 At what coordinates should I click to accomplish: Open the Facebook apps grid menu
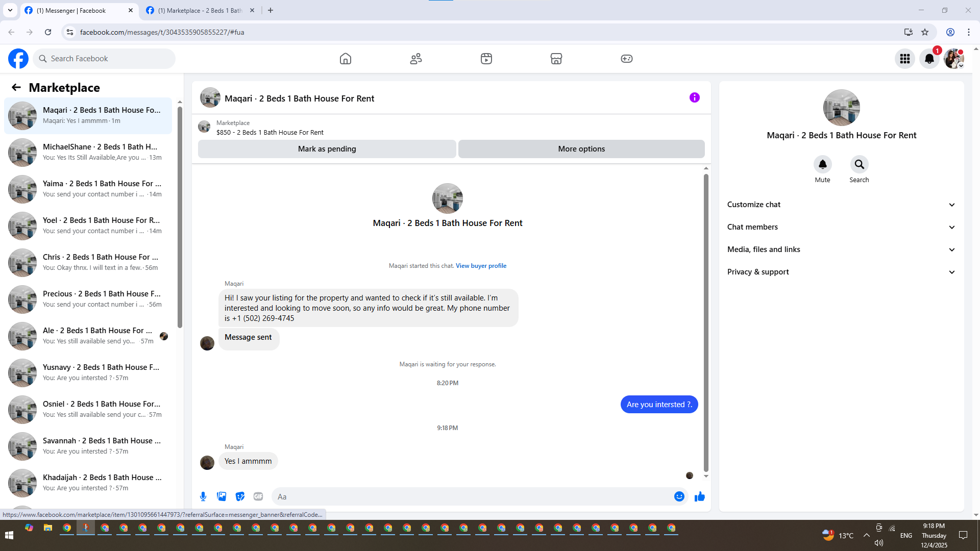[905, 59]
